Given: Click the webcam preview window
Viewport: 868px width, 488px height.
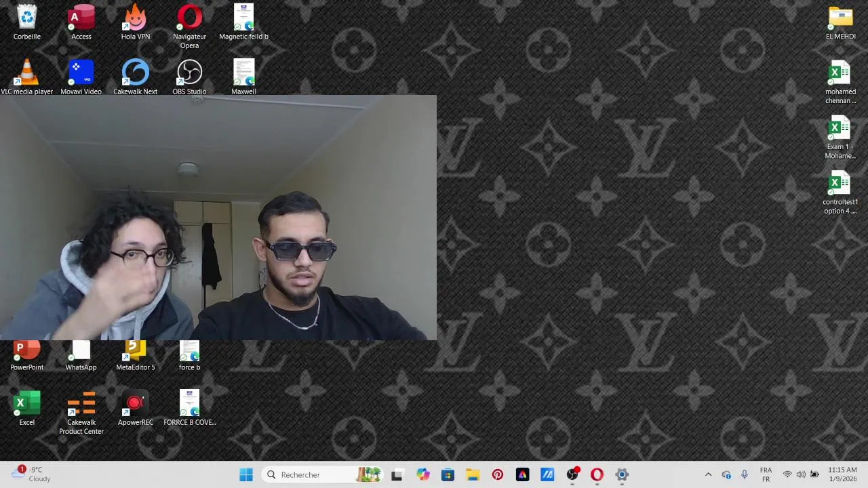Looking at the screenshot, I should coord(218,218).
